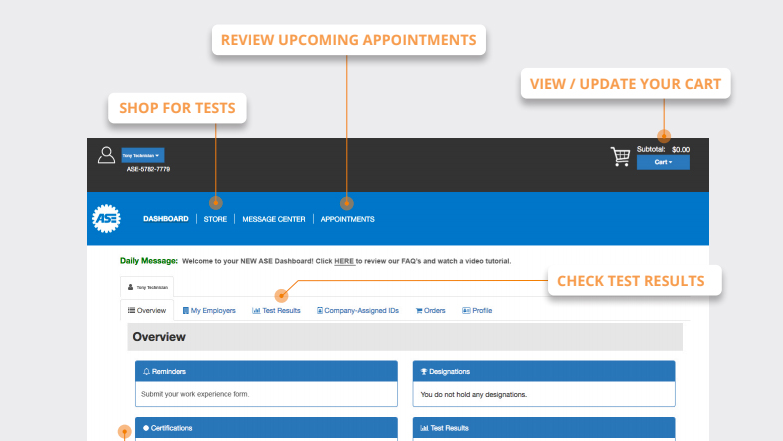Switch to the Company-Assigned IDs tab
The height and width of the screenshot is (441, 783).
pyautogui.click(x=358, y=310)
